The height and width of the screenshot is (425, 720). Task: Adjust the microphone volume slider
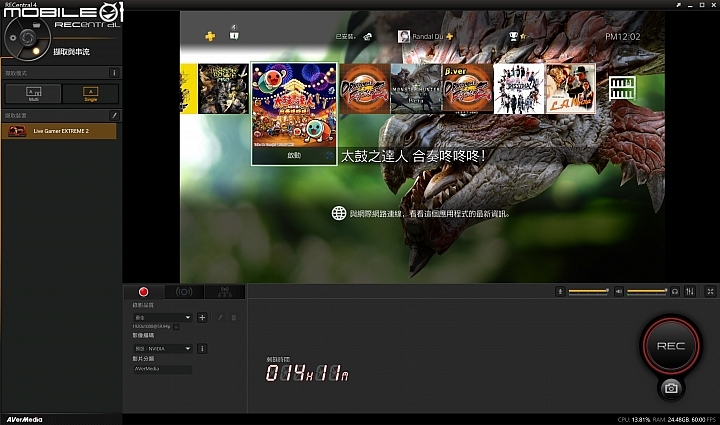pyautogui.click(x=589, y=291)
